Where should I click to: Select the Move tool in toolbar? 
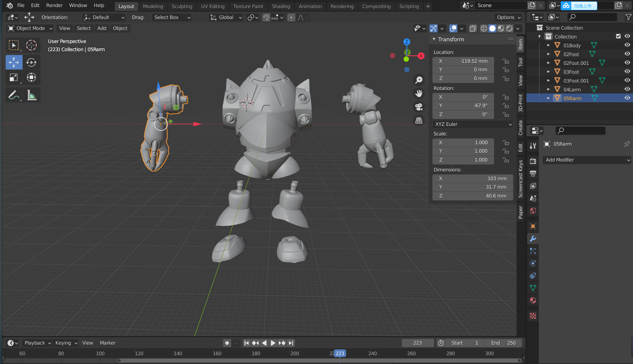pos(14,62)
